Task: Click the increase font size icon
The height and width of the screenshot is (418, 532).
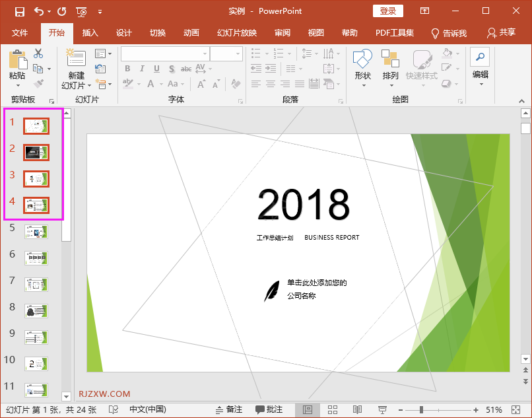Action: [x=201, y=83]
